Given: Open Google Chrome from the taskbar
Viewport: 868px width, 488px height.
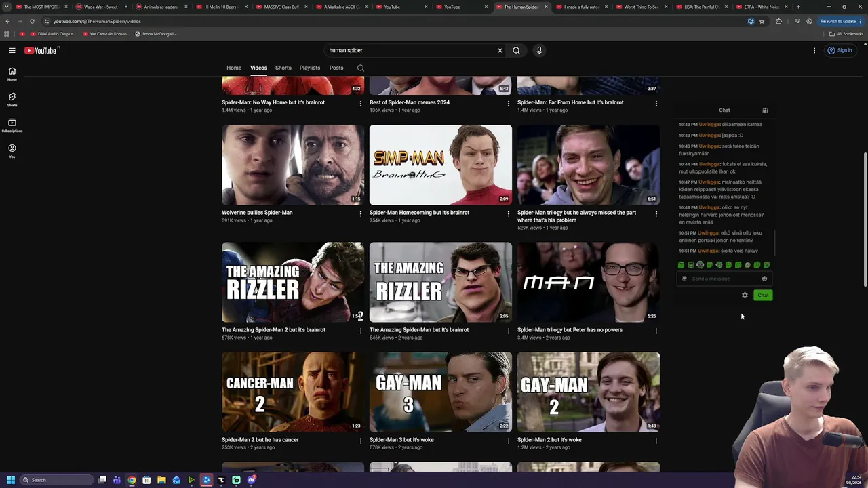Looking at the screenshot, I should coord(132,480).
